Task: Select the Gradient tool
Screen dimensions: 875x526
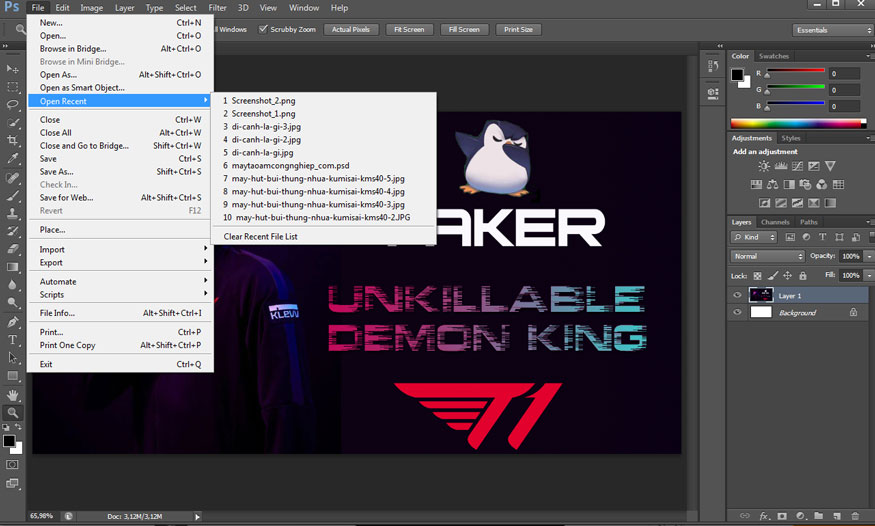Action: click(x=12, y=267)
